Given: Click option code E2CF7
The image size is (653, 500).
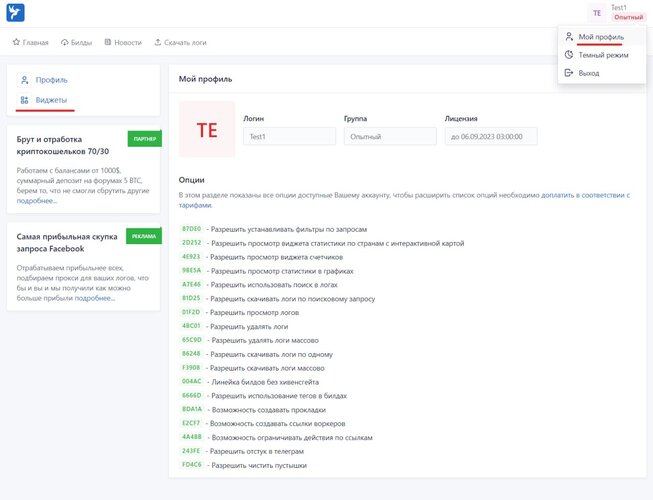Looking at the screenshot, I should tap(191, 423).
